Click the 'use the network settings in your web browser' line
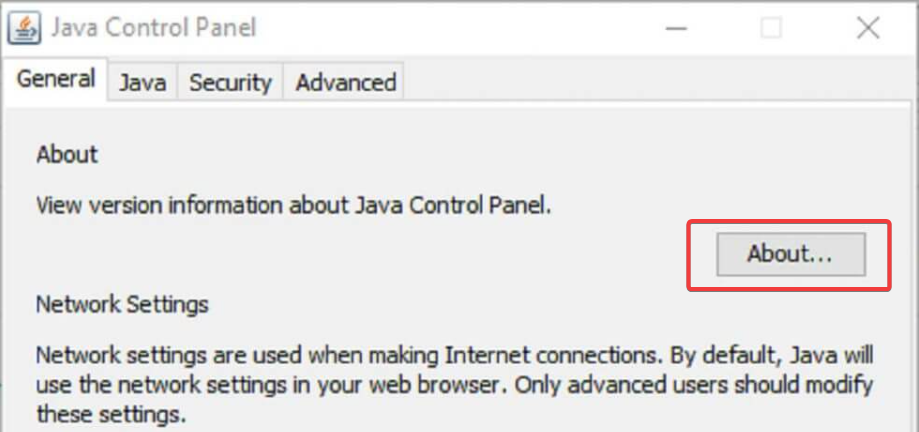Viewport: 919px width, 432px height. [455, 385]
